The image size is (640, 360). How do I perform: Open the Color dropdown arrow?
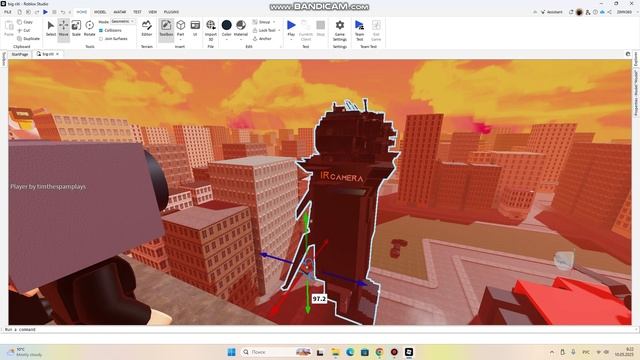(227, 40)
